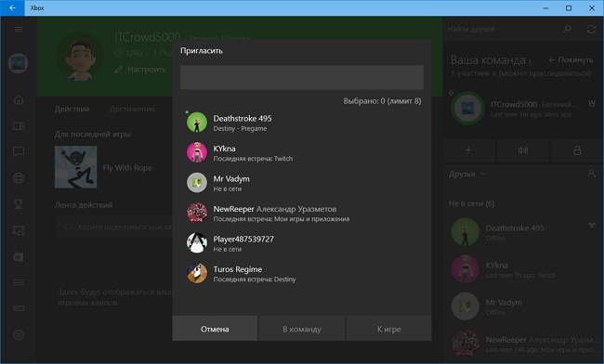Maximize the Xbox window
Viewport: 604px width, 364px height.
tap(569, 7)
